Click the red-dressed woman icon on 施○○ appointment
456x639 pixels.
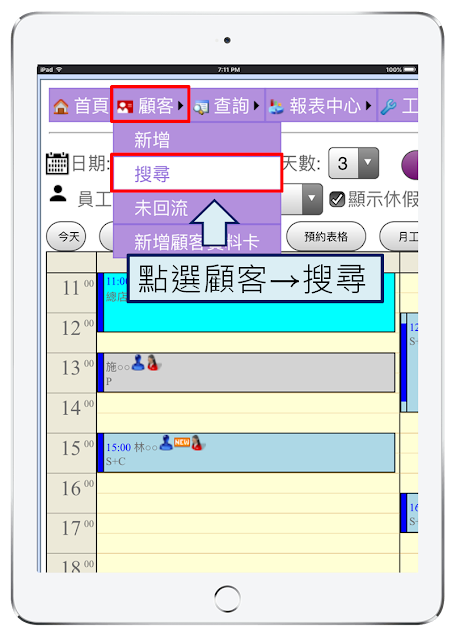[x=153, y=362]
